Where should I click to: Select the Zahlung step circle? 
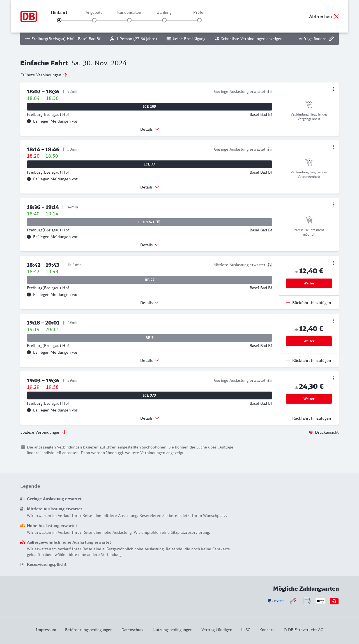click(164, 20)
